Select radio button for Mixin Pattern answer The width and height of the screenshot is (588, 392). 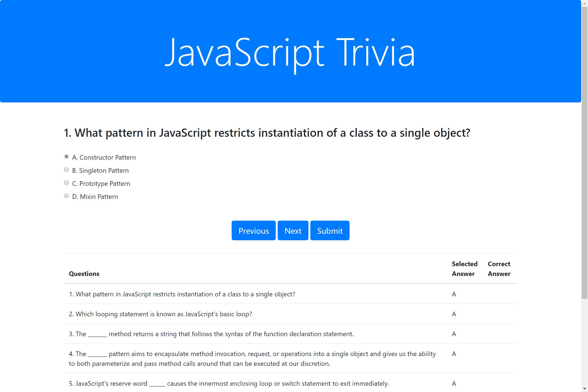66,196
